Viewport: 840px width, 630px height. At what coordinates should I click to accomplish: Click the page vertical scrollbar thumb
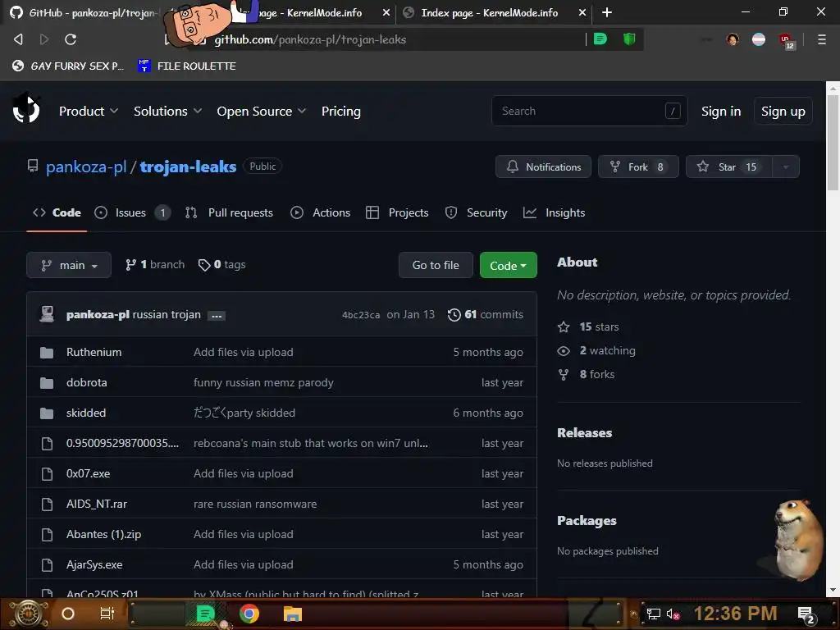pos(833,142)
